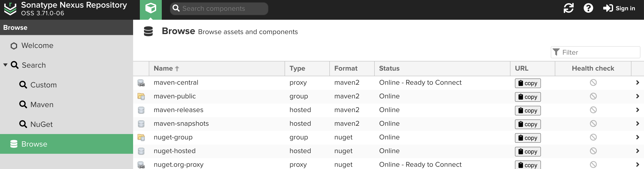Select the maven-snapshots name text

pos(181,123)
